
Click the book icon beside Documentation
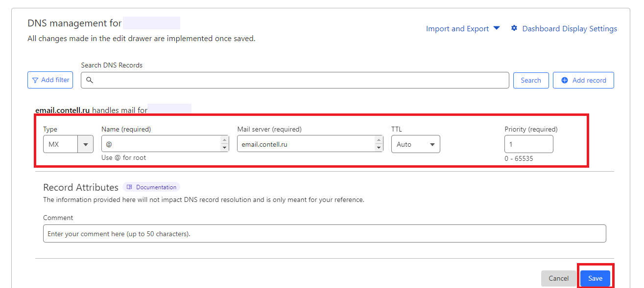129,187
